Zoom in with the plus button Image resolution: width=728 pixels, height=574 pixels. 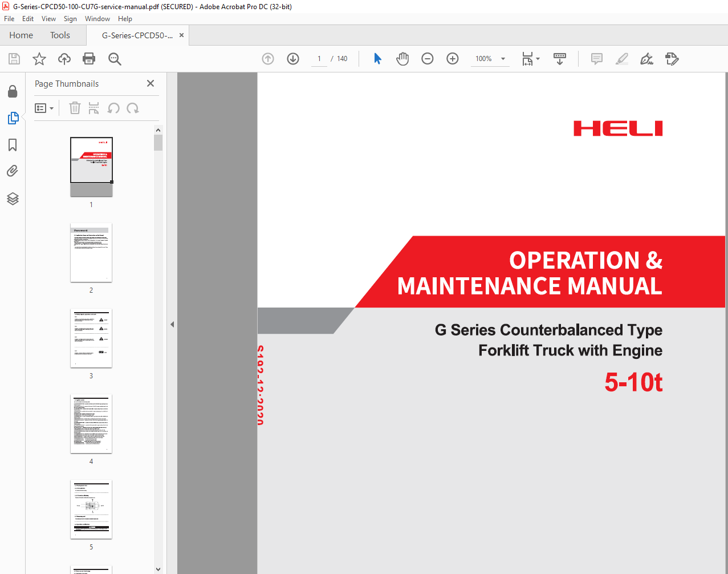[453, 59]
